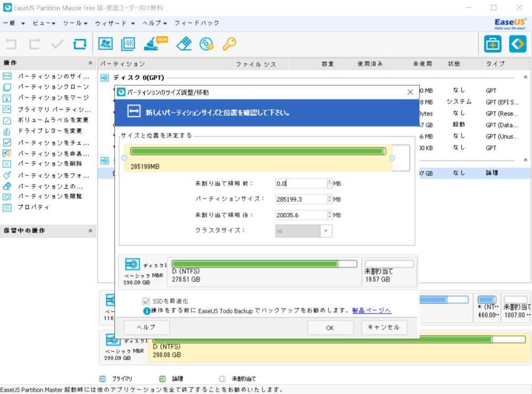
Task: Open the 'クラスタサイズ' dropdown
Action: click(x=304, y=231)
